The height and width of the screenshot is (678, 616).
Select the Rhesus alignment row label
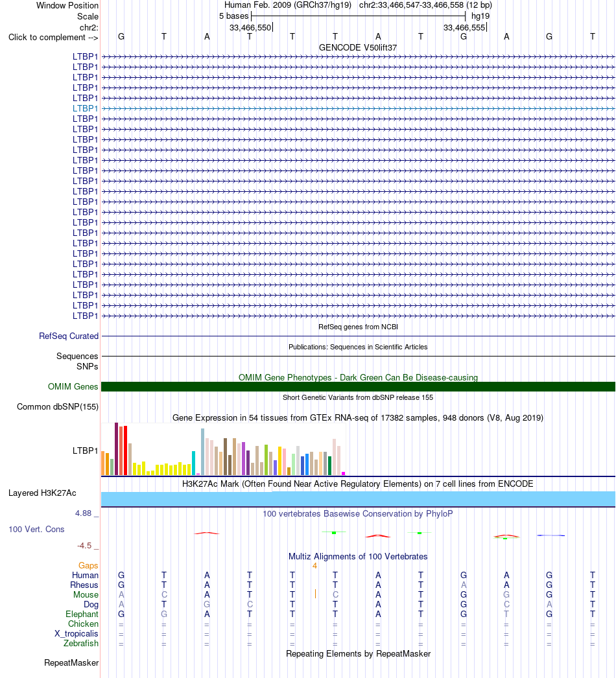(84, 585)
